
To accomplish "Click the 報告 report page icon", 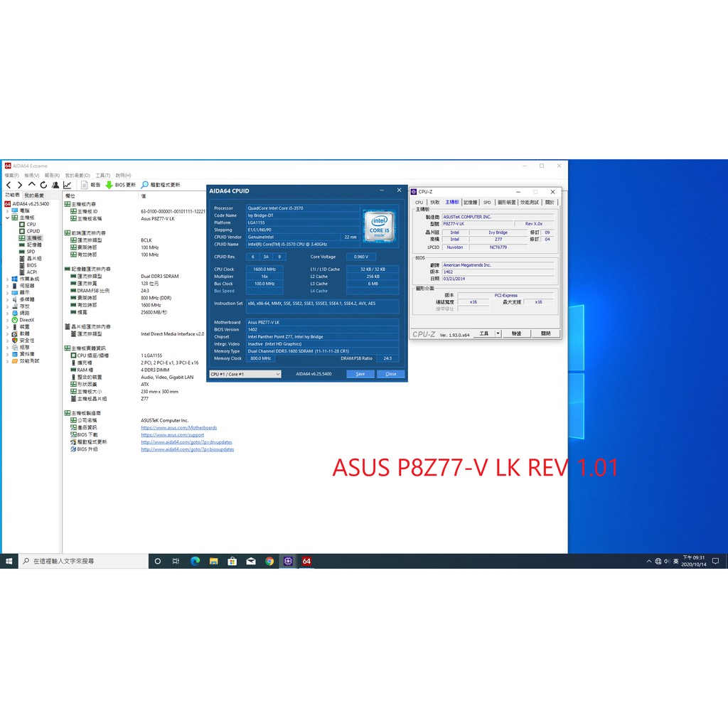I will (85, 185).
